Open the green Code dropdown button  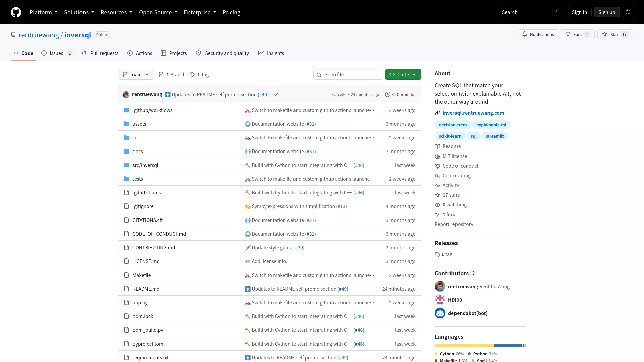[403, 75]
